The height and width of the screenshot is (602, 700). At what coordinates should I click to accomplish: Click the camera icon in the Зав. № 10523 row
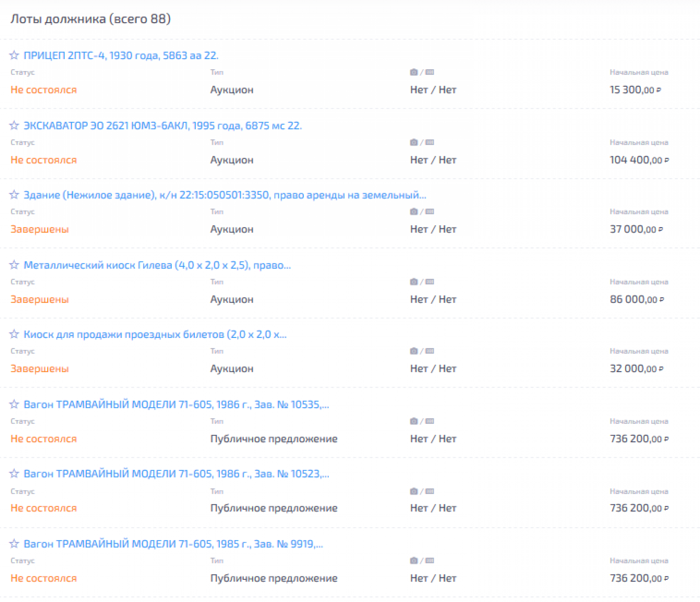(414, 491)
